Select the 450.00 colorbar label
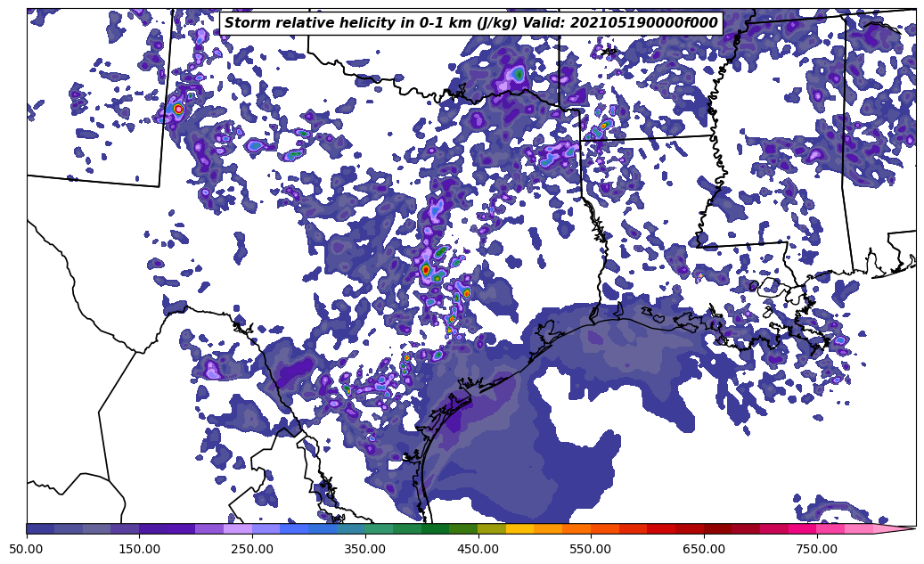924x564 pixels. [x=478, y=549]
